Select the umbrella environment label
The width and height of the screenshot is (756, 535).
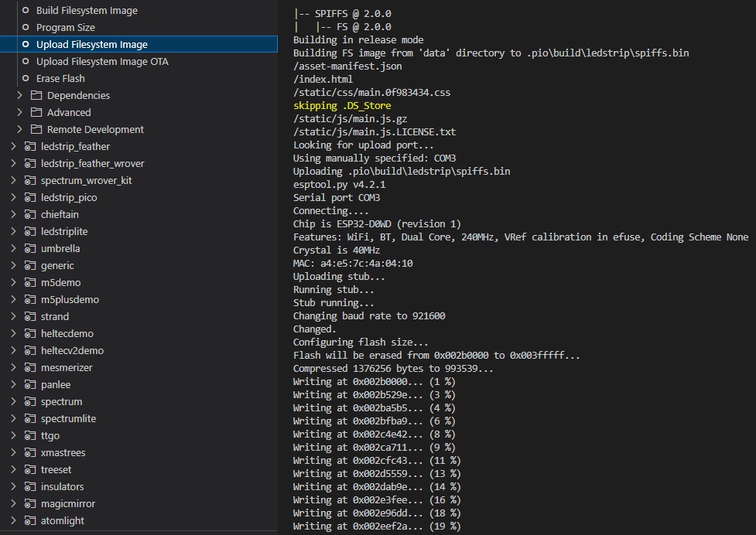[x=60, y=248]
